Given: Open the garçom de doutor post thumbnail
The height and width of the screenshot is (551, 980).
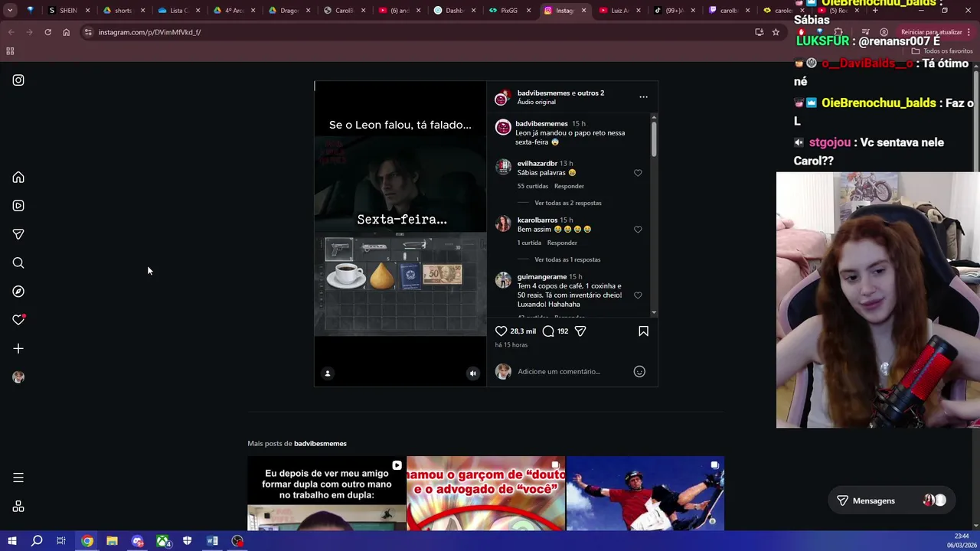Looking at the screenshot, I should [x=486, y=494].
